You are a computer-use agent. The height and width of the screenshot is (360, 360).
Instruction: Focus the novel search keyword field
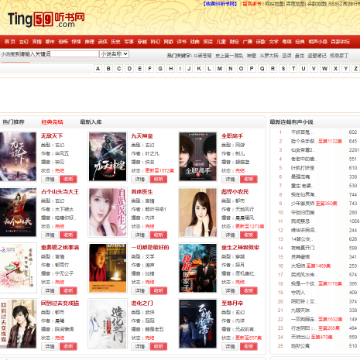tap(59, 54)
